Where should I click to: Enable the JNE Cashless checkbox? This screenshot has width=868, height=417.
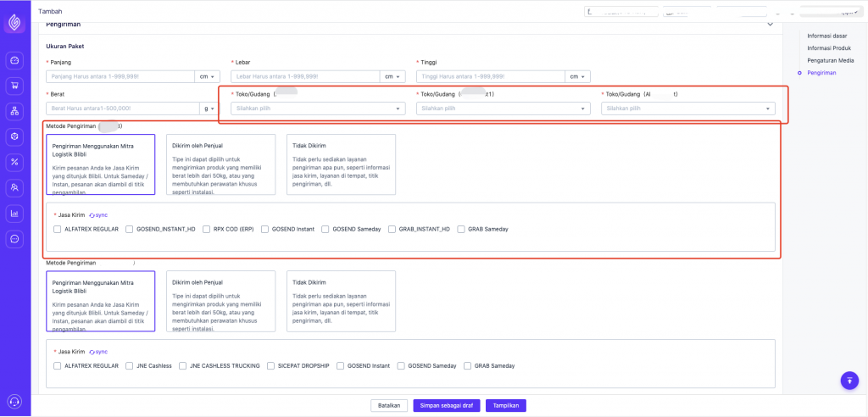130,366
